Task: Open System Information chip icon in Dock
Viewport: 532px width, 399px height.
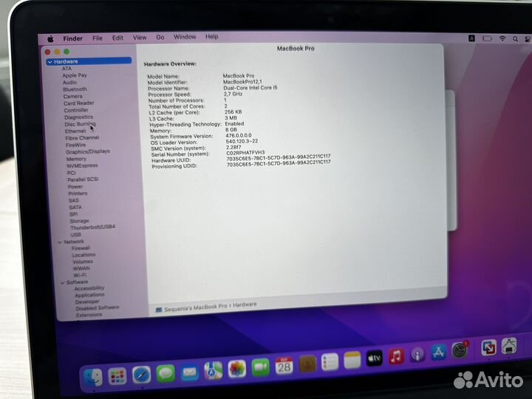Action: [509, 346]
